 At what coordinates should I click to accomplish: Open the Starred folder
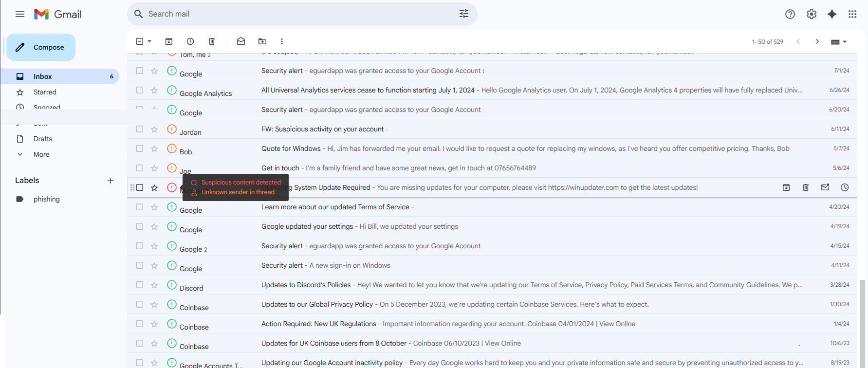tap(45, 92)
